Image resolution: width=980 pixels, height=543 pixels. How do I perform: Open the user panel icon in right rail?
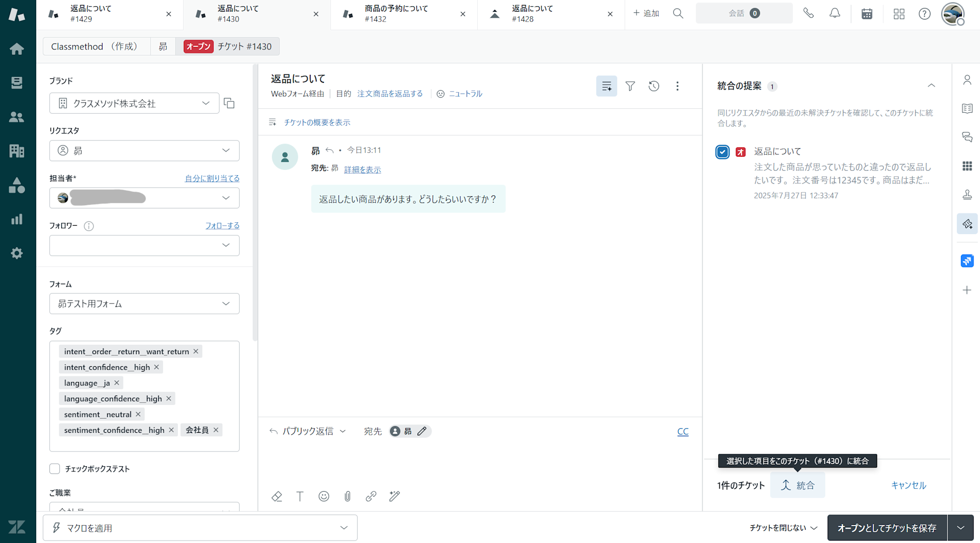pos(967,80)
